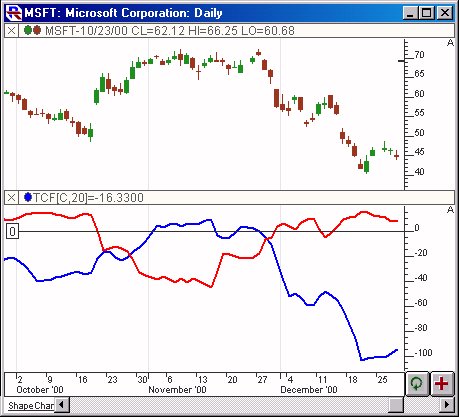The width and height of the screenshot is (459, 417).
Task: Close the MSFT chart window
Action: click(445, 13)
